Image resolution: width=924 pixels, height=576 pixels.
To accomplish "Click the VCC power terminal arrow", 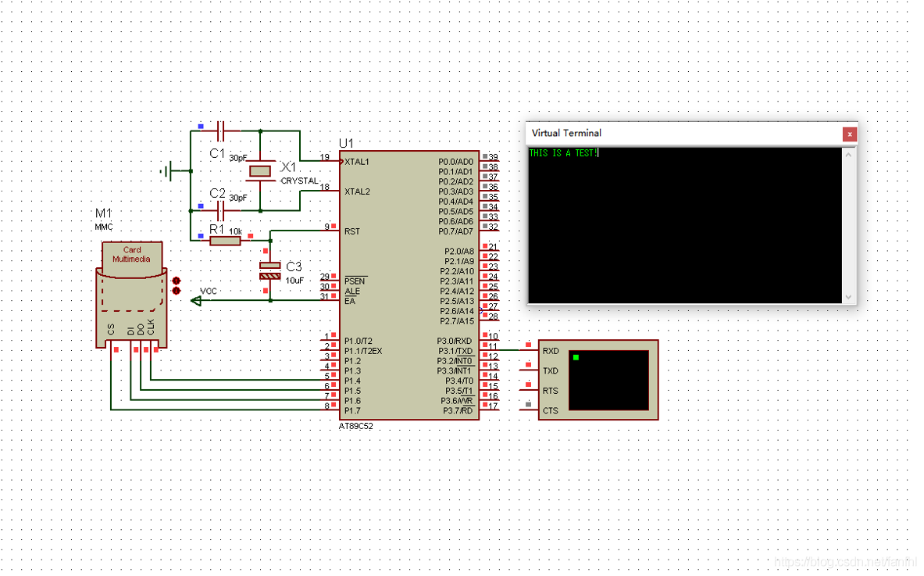I will pyautogui.click(x=196, y=300).
